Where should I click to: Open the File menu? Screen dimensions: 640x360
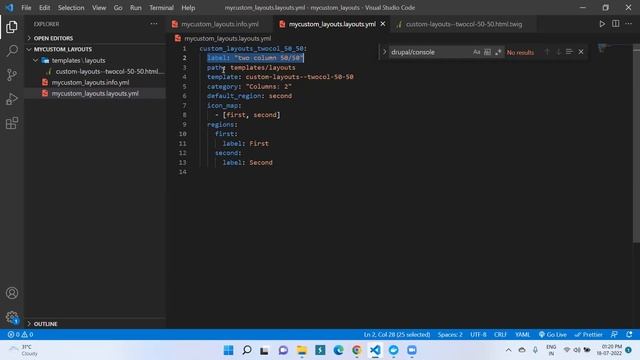tap(26, 8)
